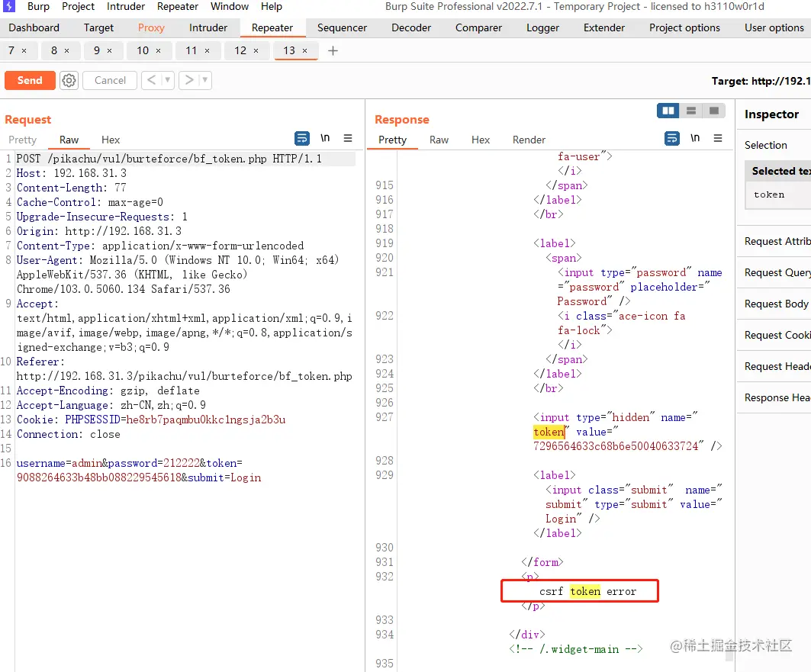Expand Response Headers in Inspector
Image resolution: width=811 pixels, height=672 pixels.
tap(775, 397)
